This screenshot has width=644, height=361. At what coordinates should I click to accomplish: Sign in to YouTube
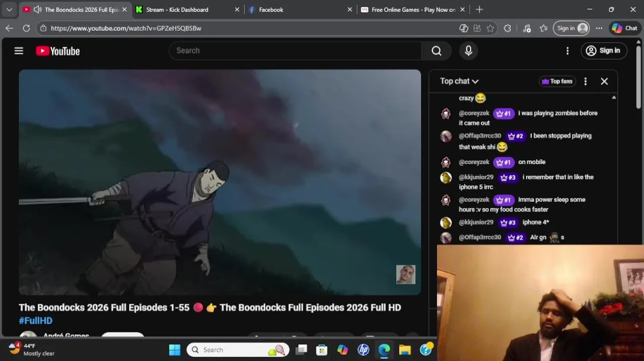[604, 51]
